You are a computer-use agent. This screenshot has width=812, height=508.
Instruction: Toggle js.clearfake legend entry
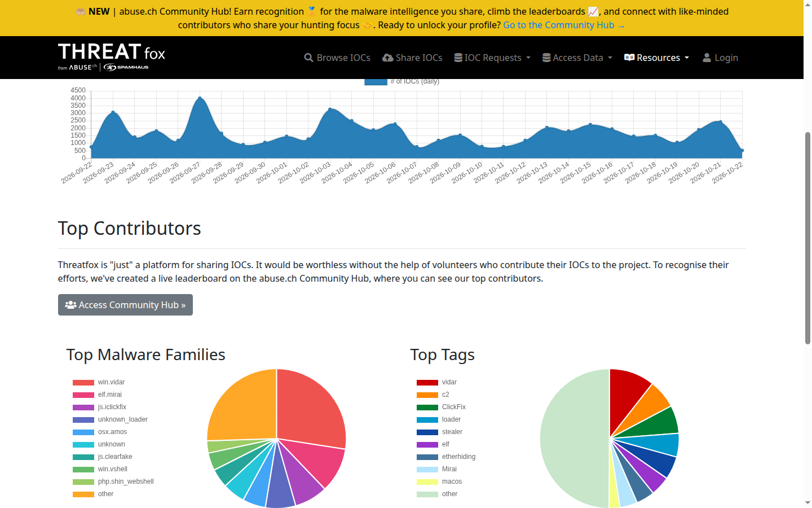(102, 457)
